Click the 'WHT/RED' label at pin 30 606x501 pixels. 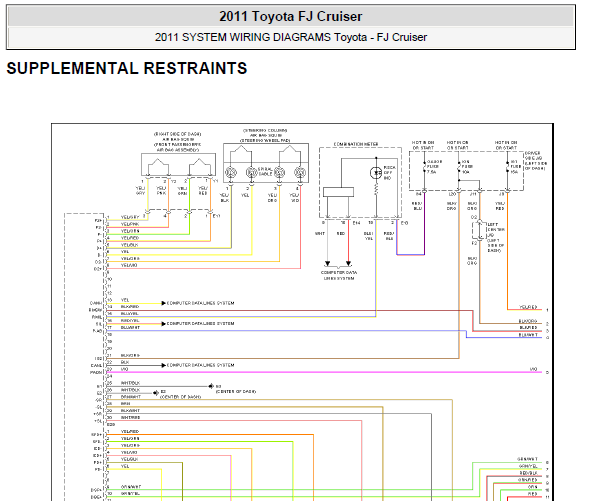[130, 418]
